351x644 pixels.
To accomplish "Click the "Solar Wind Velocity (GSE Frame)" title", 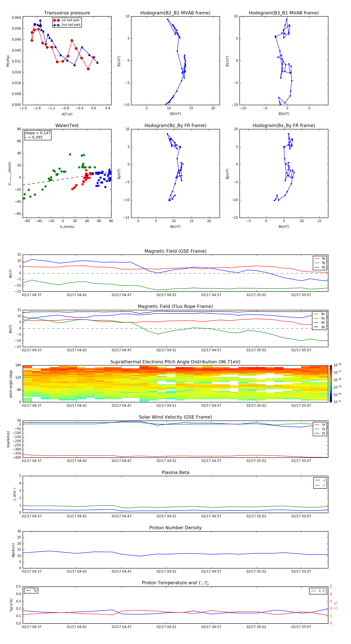I will (x=175, y=417).
